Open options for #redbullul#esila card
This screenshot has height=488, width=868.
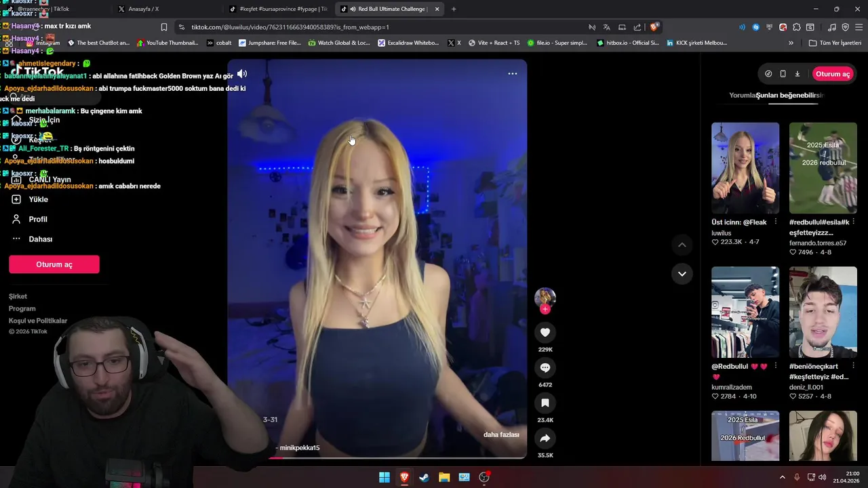(853, 222)
